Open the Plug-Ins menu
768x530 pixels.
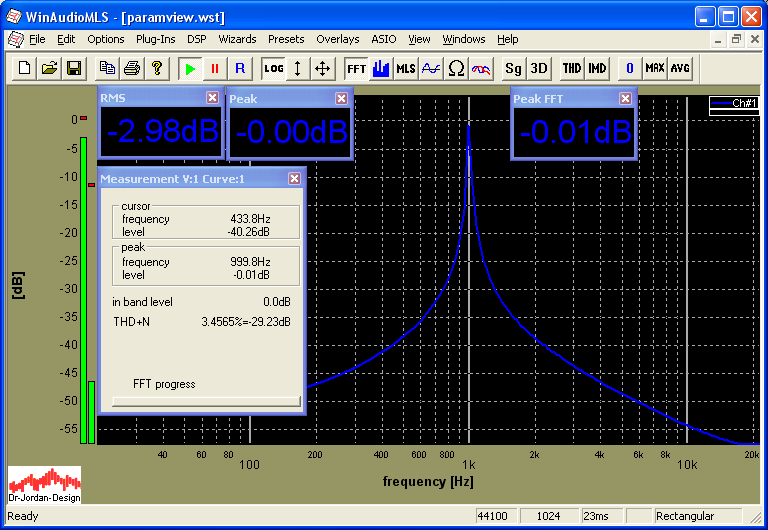click(155, 39)
